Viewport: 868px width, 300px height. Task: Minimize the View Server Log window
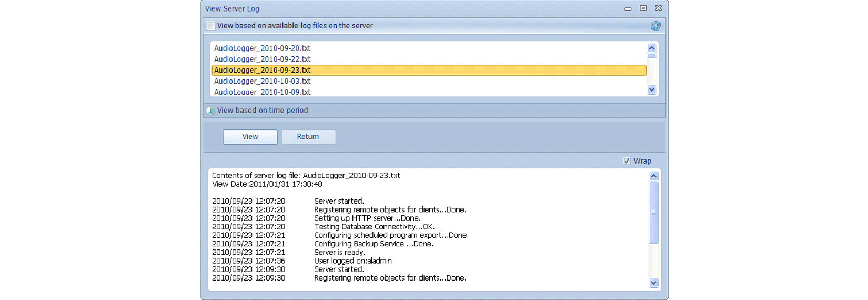tap(628, 9)
